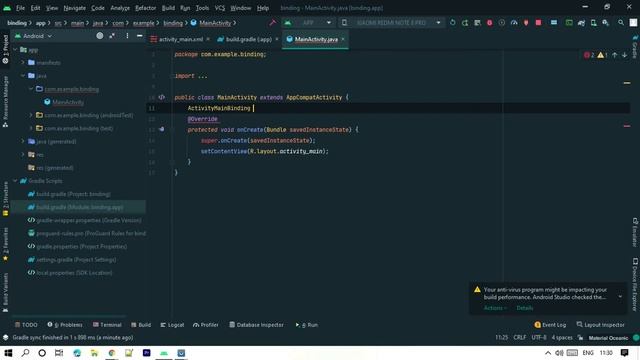Close the build.gradle (app) tab
640x360 pixels.
click(x=277, y=39)
